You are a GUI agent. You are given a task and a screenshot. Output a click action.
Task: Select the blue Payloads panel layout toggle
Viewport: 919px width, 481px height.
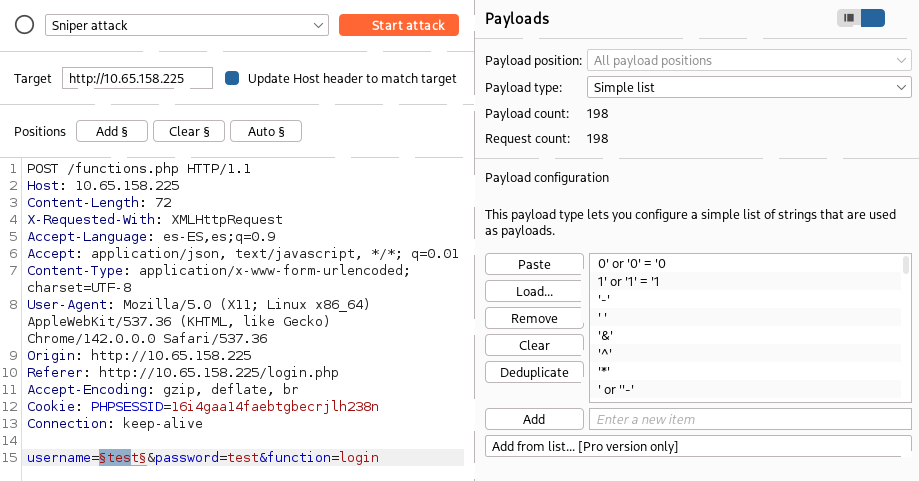pyautogui.click(x=873, y=18)
